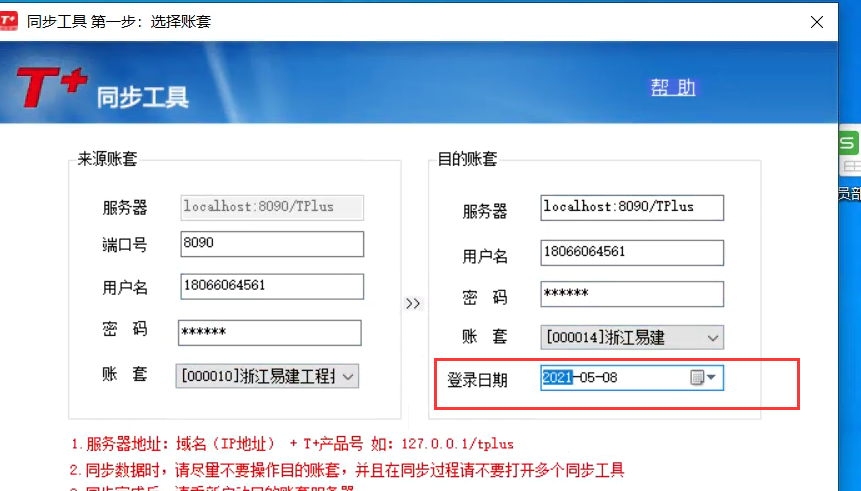Close the 同步工具 window
861x491 pixels.
(817, 21)
